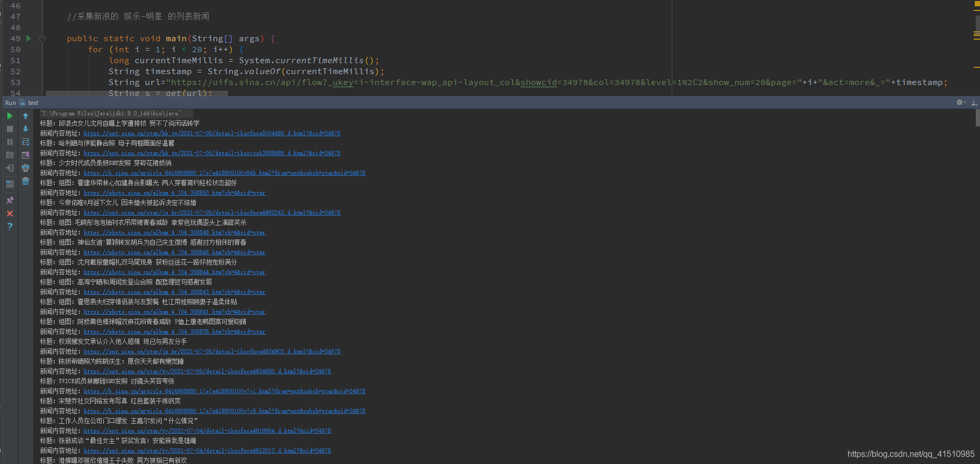Clear all console output with trash icon
The height and width of the screenshot is (464, 980).
26,181
